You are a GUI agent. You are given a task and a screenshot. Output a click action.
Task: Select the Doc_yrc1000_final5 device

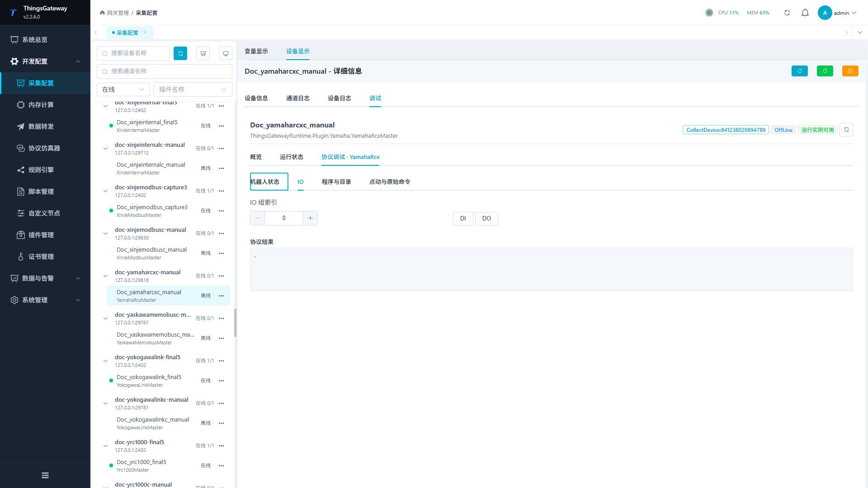[168, 465]
